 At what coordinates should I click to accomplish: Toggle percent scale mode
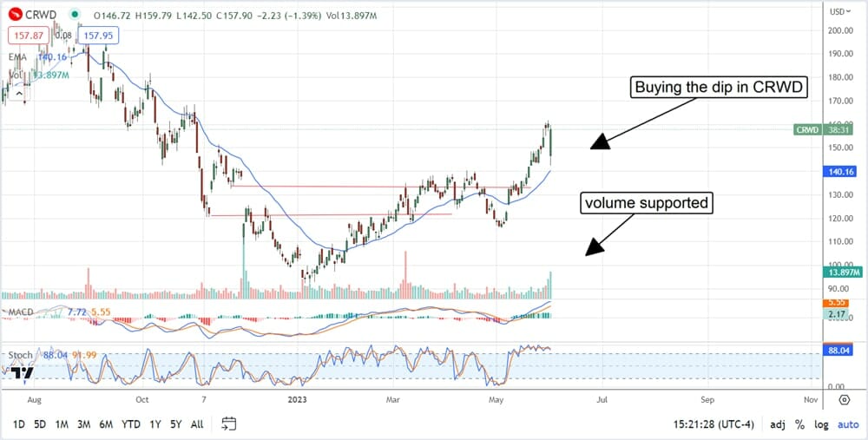pos(799,424)
